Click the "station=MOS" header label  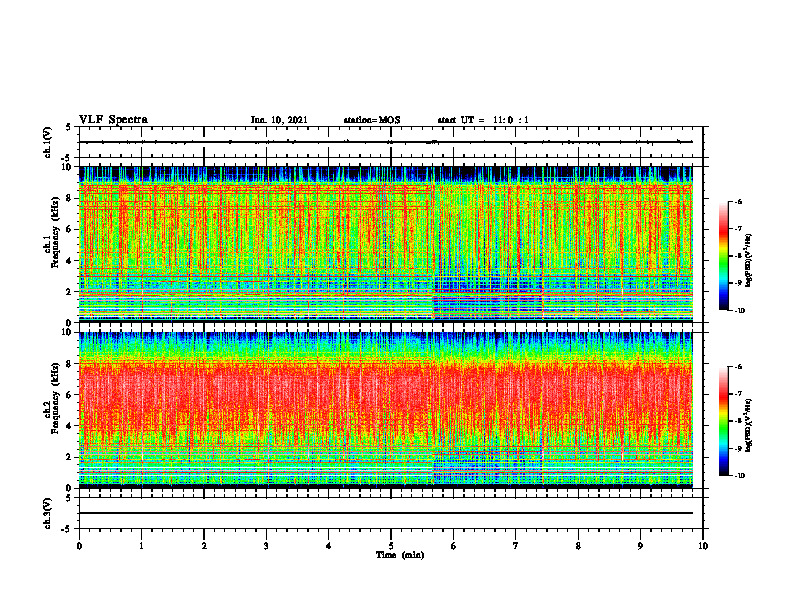(x=372, y=120)
